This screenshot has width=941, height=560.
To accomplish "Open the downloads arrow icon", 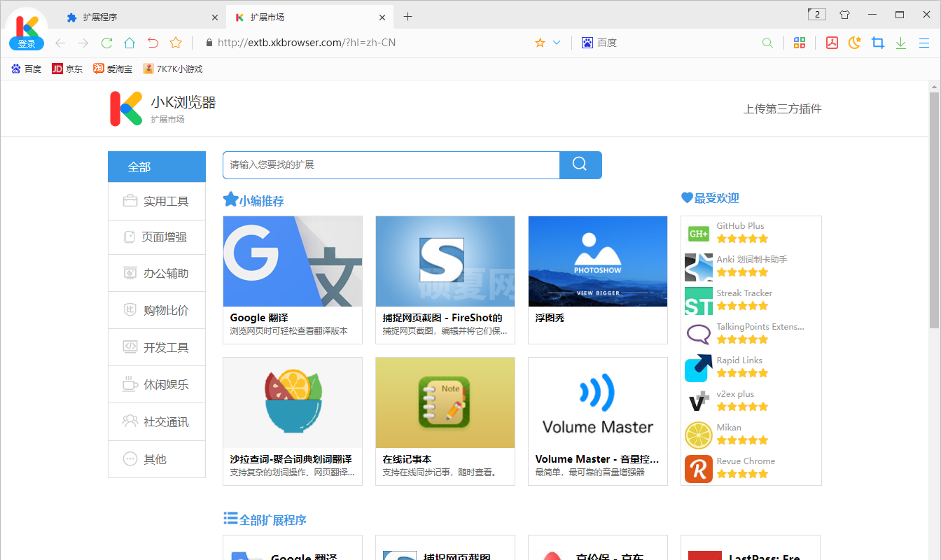I will (901, 43).
